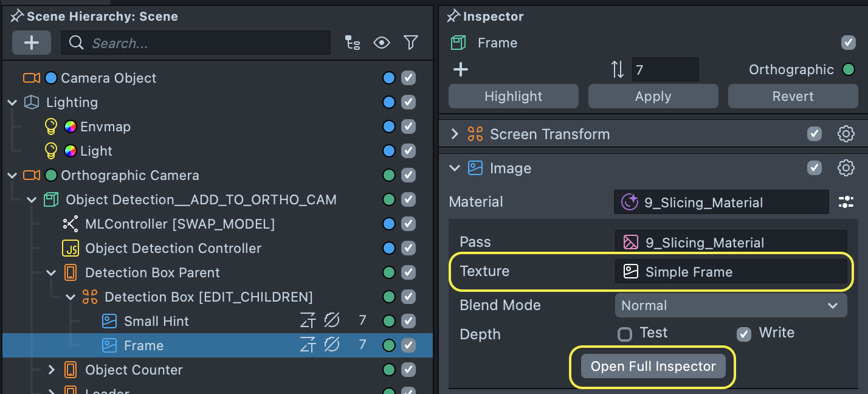Viewport: 868px width, 394px height.
Task: Open the Blend Mode dropdown
Action: (x=731, y=305)
